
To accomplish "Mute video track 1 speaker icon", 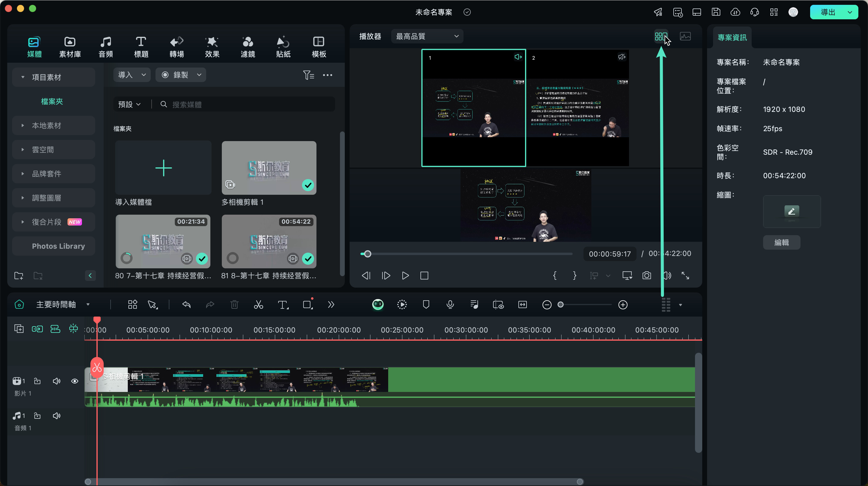I will click(x=57, y=381).
